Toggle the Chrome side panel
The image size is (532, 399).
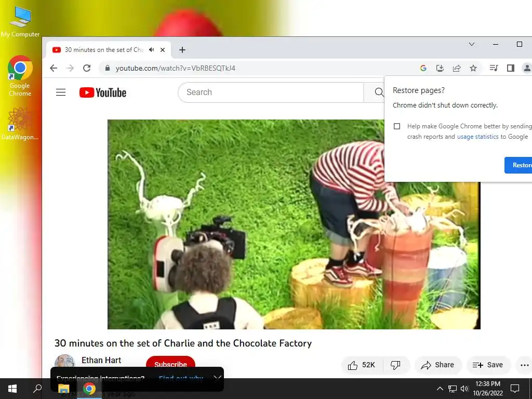511,68
